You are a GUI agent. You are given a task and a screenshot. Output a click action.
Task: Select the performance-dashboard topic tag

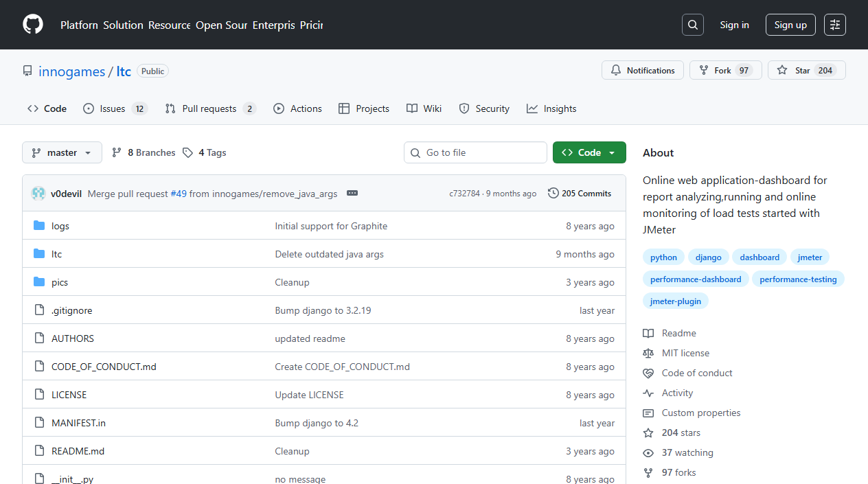click(x=696, y=279)
